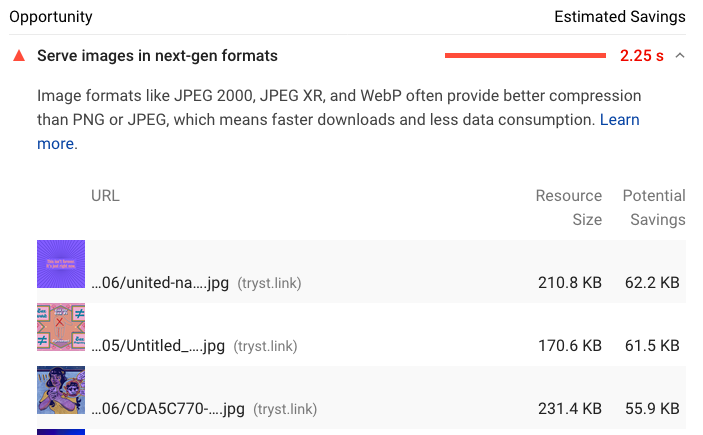Click the red estimated savings bar
Image resolution: width=703 pixels, height=435 pixels.
pos(525,56)
